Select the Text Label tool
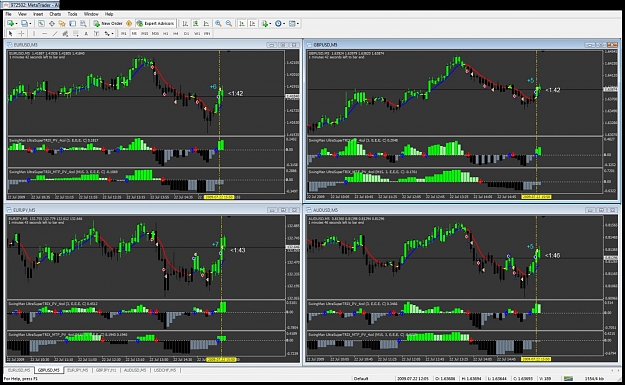625x385 pixels. point(96,33)
